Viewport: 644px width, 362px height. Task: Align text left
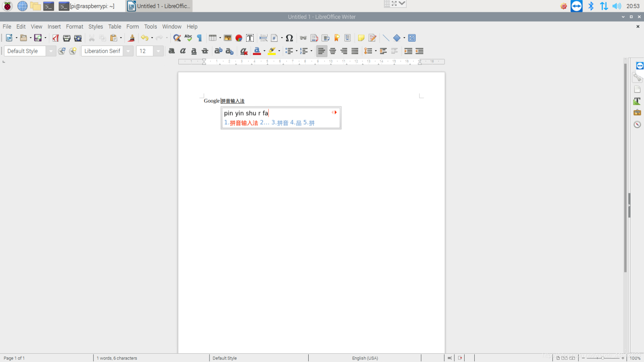coord(322,51)
